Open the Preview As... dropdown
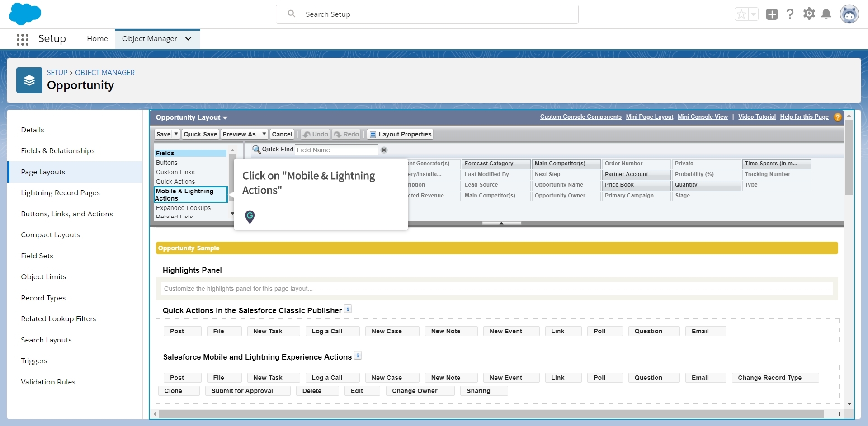Viewport: 868px width, 426px height. pyautogui.click(x=244, y=134)
